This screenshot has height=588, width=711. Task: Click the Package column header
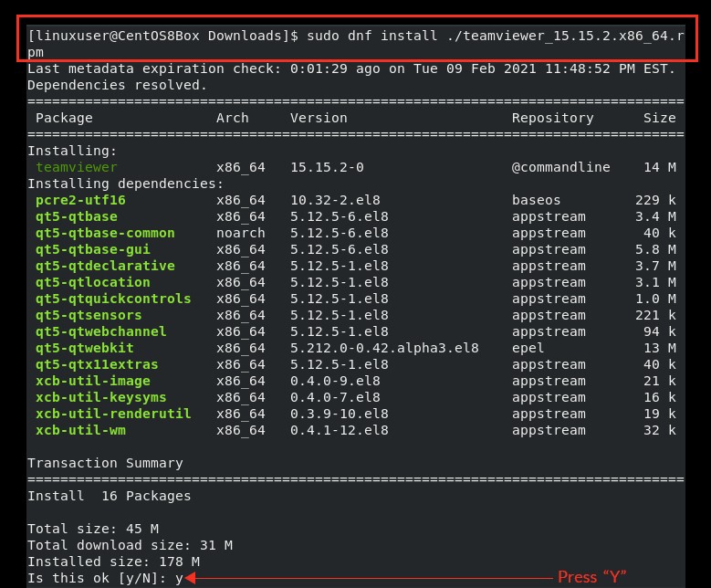coord(64,118)
